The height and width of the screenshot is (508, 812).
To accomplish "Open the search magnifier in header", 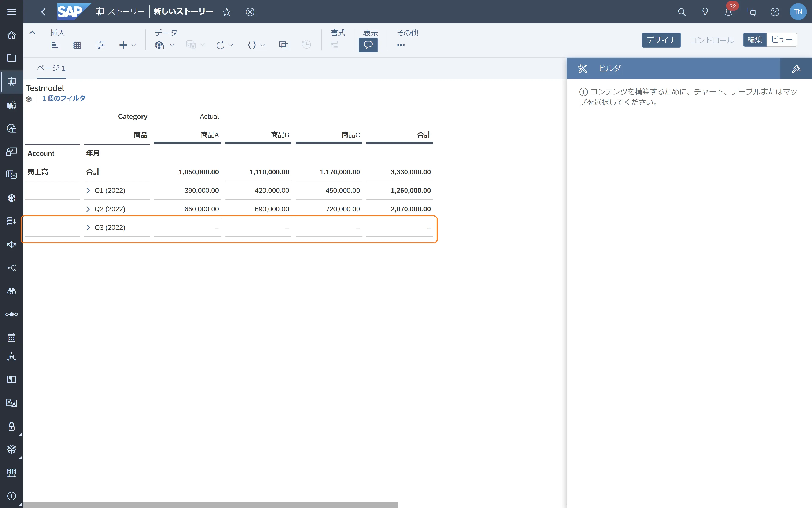I will pyautogui.click(x=682, y=12).
